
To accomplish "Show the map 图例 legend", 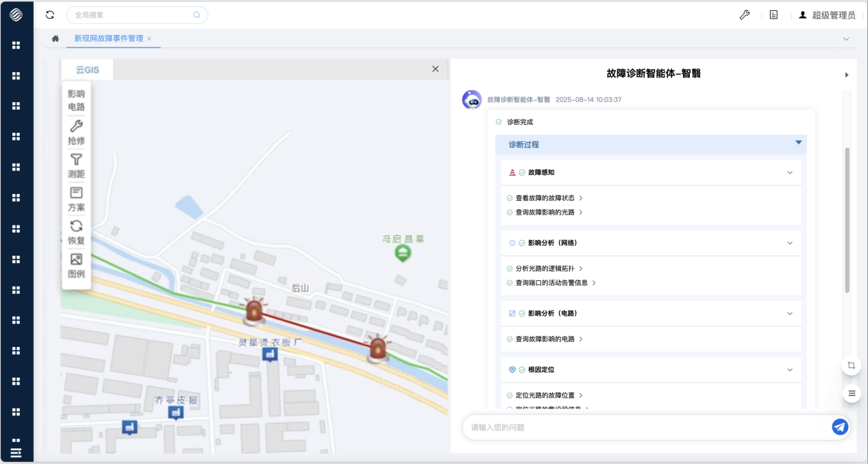I will click(76, 266).
